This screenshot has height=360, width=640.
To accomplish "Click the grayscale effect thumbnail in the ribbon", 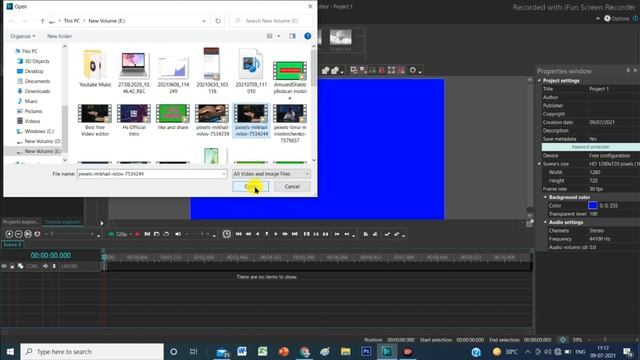I will pos(340,37).
